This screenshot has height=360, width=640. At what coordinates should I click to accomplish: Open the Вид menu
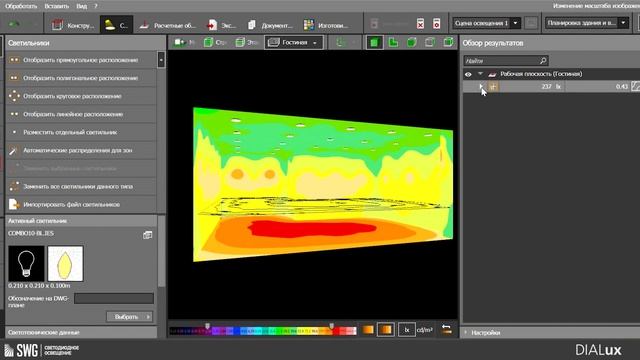coord(81,6)
